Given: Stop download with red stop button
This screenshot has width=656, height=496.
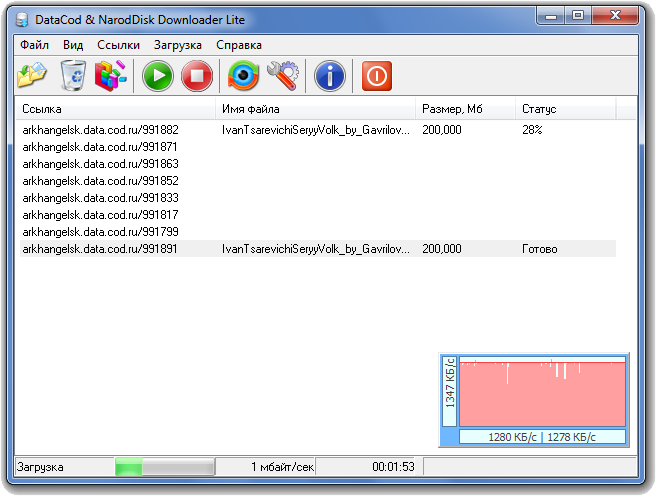Looking at the screenshot, I should (x=197, y=76).
